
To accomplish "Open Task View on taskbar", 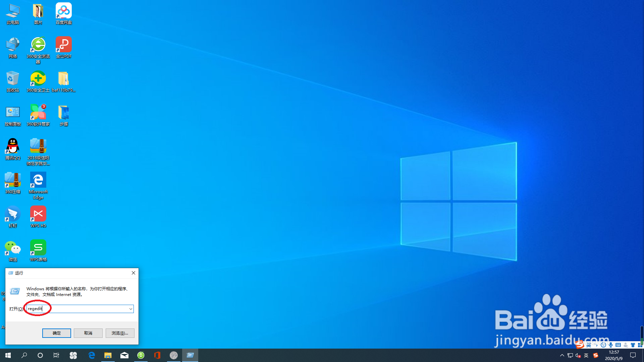I will click(56, 355).
